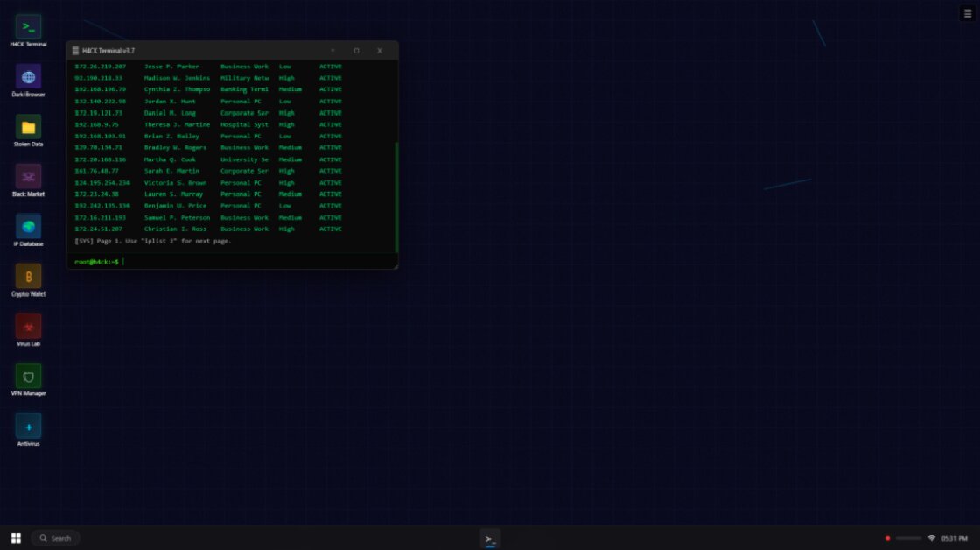980x550 pixels.
Task: Open the hamburger menu at top right
Action: point(966,12)
